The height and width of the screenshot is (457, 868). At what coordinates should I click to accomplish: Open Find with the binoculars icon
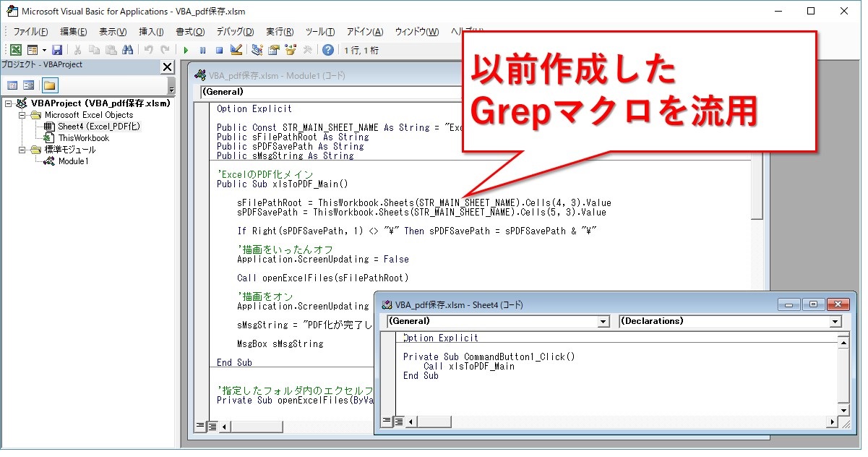point(128,50)
